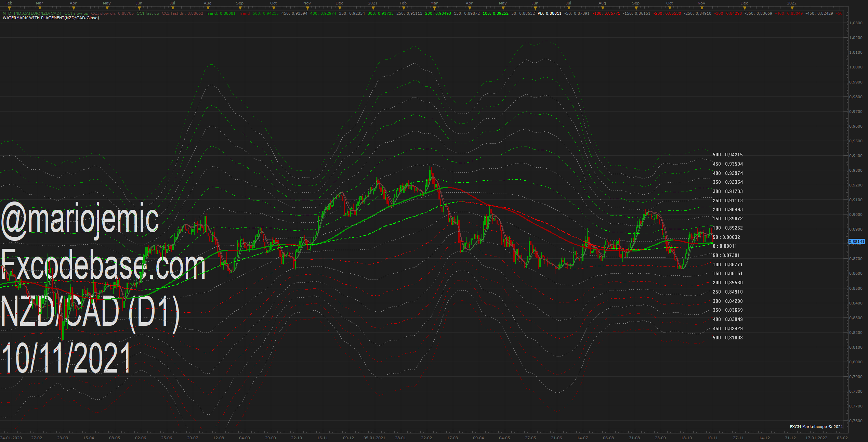This screenshot has height=442, width=868.
Task: Click the 17.01.2022 date axis label
Action: click(x=816, y=438)
